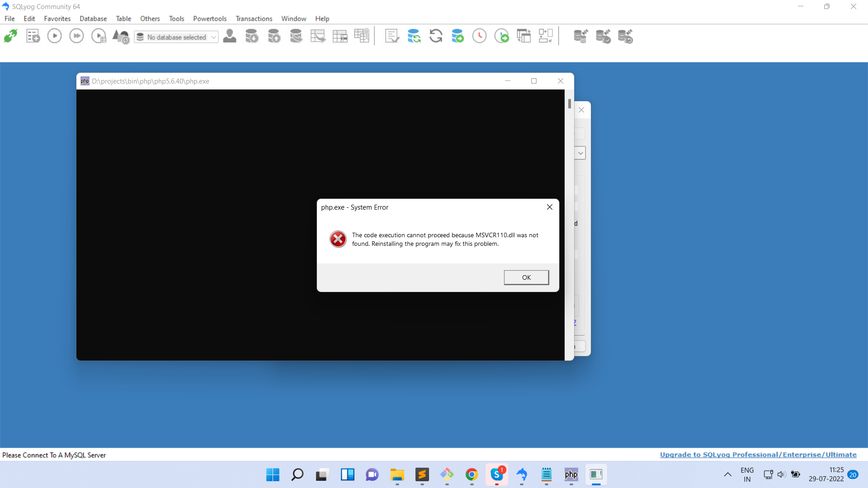This screenshot has width=868, height=488.
Task: Open the Scheduled Backup clock icon
Action: pos(480,36)
